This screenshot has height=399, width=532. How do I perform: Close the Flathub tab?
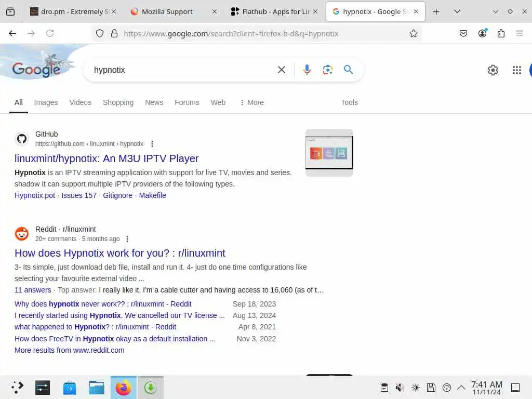click(x=315, y=11)
